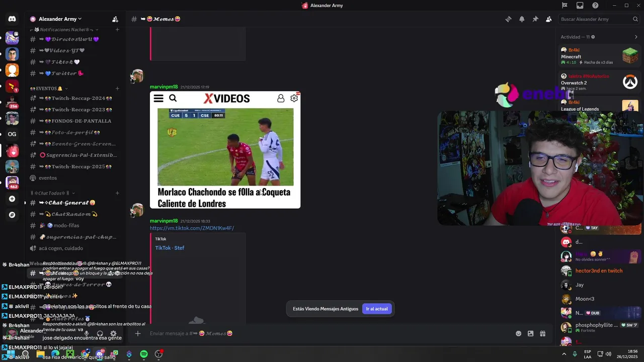The height and width of the screenshot is (362, 644).
Task: Open the Tiktok channel
Action: tap(73, 62)
